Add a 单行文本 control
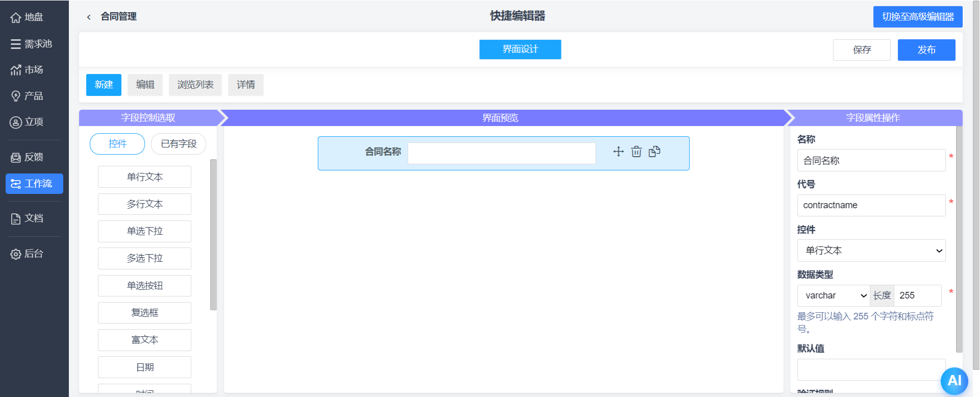 [x=145, y=177]
